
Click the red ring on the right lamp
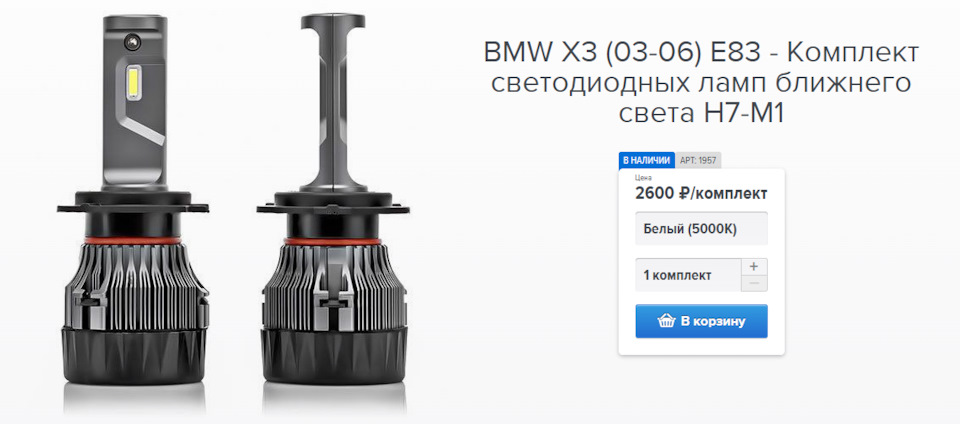(333, 242)
